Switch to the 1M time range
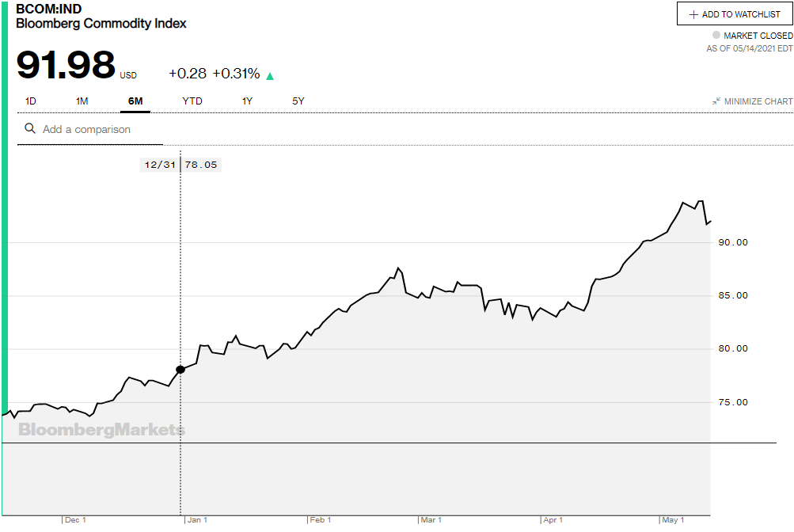The width and height of the screenshot is (794, 532). 82,101
